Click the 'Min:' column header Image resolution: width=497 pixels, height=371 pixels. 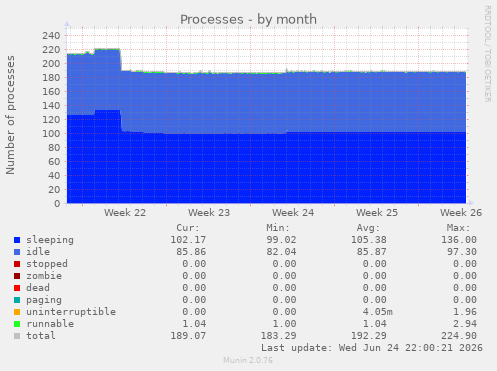(x=278, y=228)
